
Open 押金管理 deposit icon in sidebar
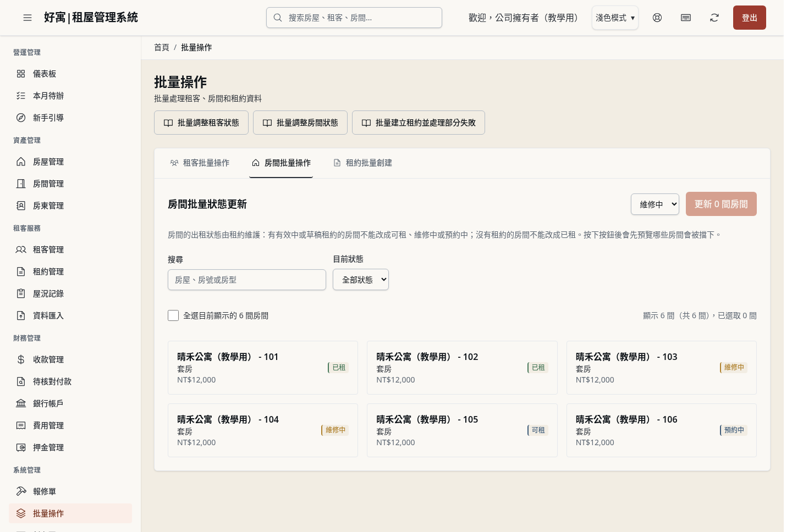pos(21,447)
